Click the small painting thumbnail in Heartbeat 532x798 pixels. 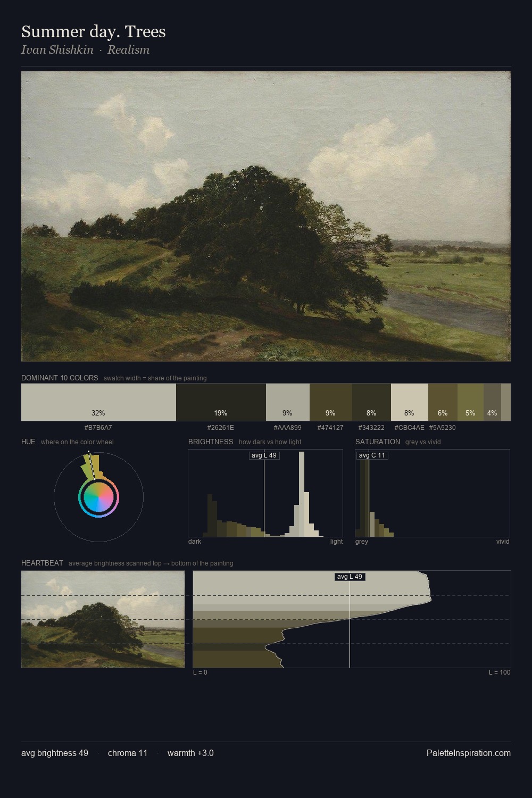[103, 619]
